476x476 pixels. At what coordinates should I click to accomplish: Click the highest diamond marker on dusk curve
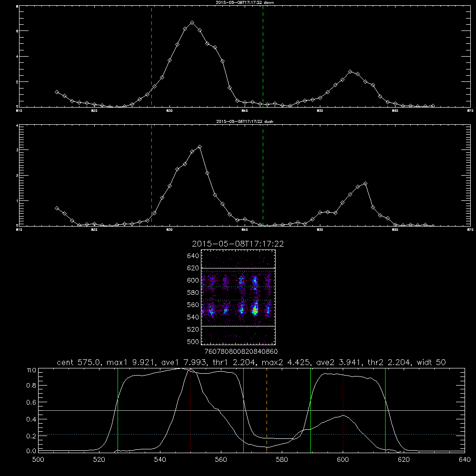click(x=199, y=147)
